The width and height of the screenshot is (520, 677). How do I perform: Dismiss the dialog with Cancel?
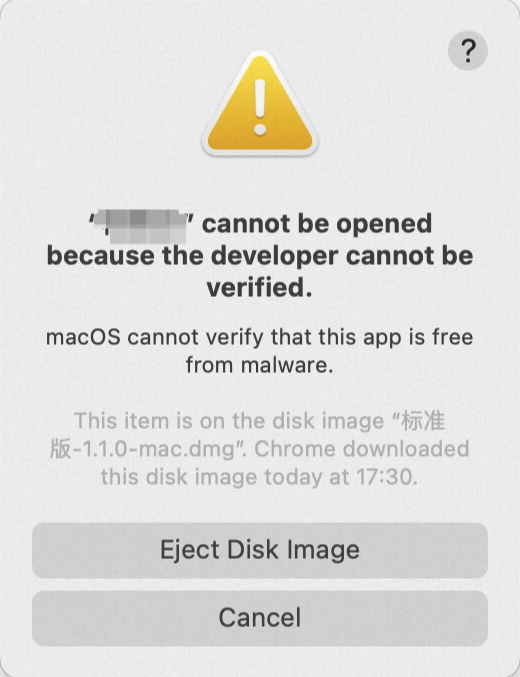[x=260, y=618]
